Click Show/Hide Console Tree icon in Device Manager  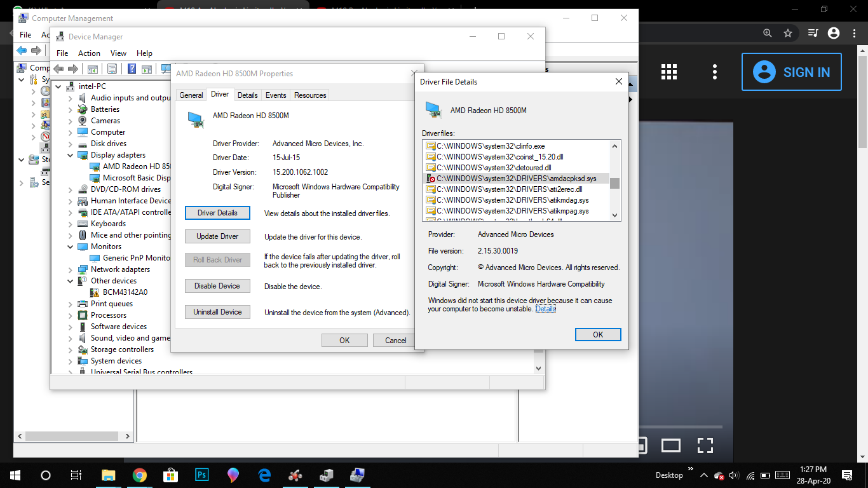point(93,69)
